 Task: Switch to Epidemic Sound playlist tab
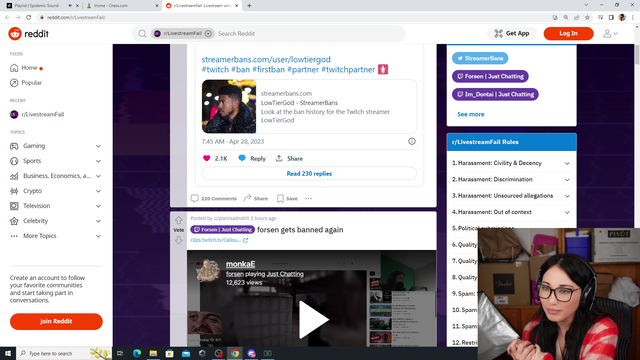[x=37, y=6]
